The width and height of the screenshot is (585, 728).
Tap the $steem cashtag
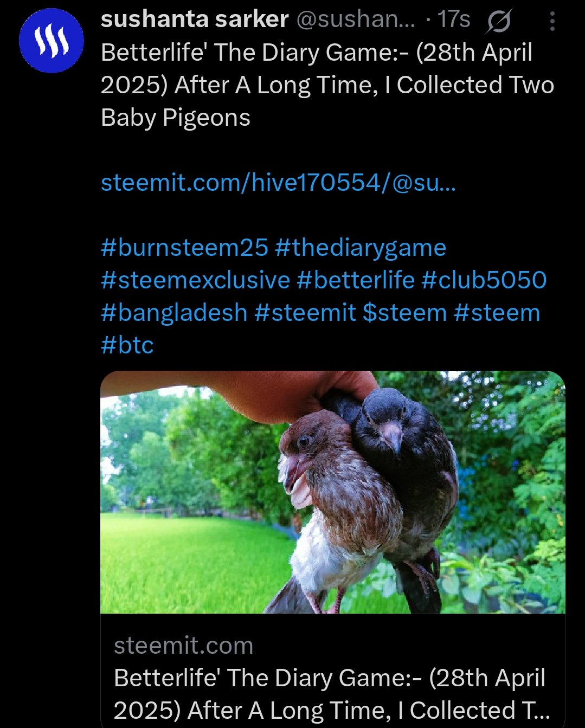(x=404, y=313)
